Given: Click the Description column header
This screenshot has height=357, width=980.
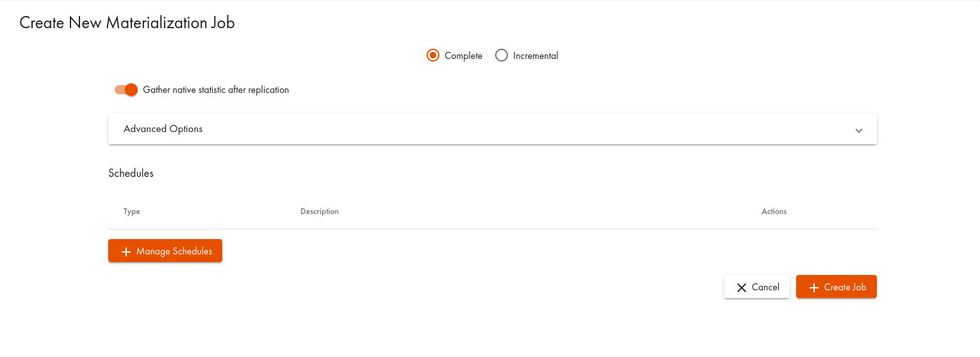Looking at the screenshot, I should 319,212.
